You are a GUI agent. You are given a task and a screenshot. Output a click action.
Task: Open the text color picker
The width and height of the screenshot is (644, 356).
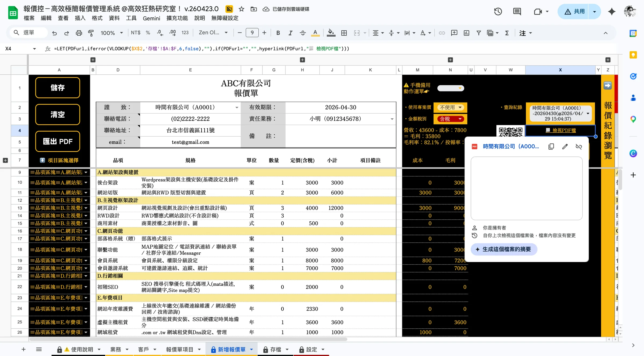point(315,33)
